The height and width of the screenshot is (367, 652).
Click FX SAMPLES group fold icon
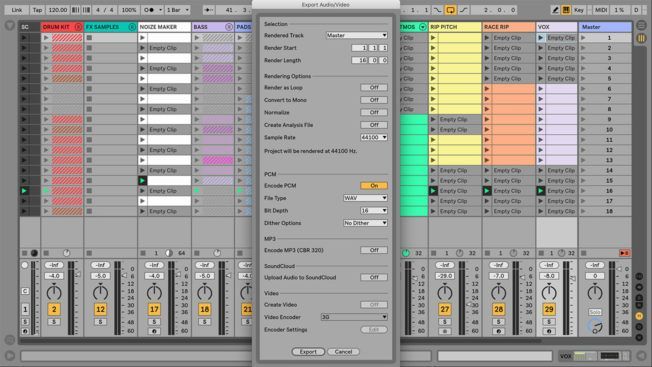pos(132,27)
